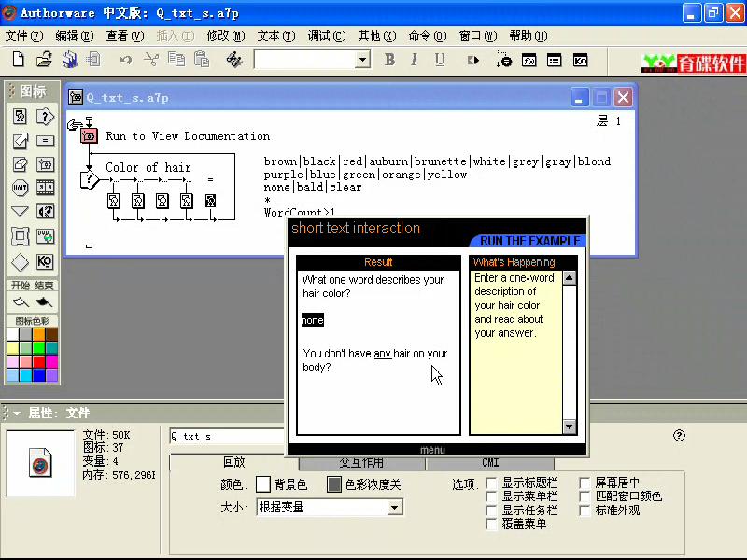Image resolution: width=747 pixels, height=560 pixels.
Task: Select the Navigate icon in palette
Action: coord(20,211)
